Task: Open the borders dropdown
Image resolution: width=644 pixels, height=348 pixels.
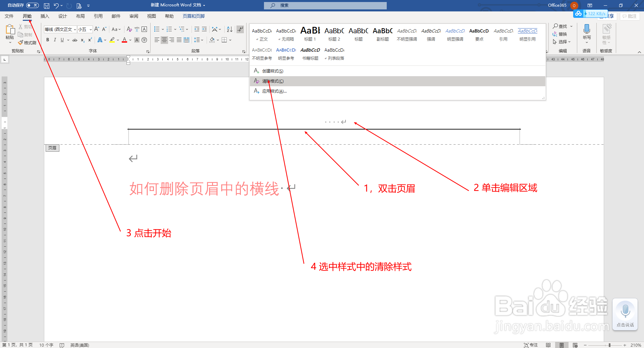Action: click(x=230, y=40)
